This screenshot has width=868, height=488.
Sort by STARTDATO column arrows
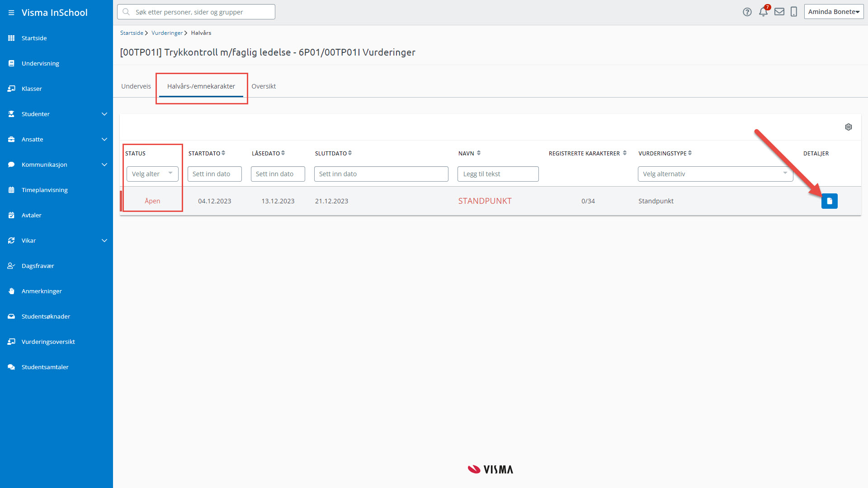[223, 153]
